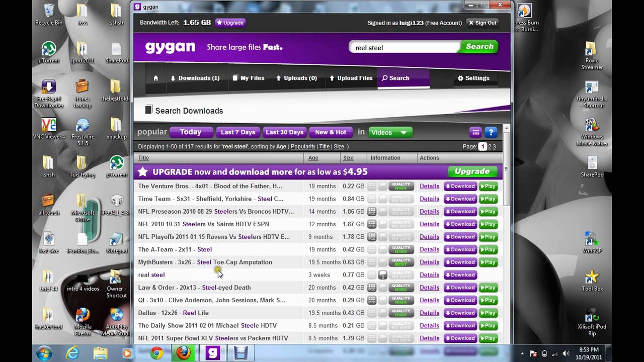Download the Time Team Sheffield file
Image resolution: width=644 pixels, height=362 pixels.
(x=460, y=199)
